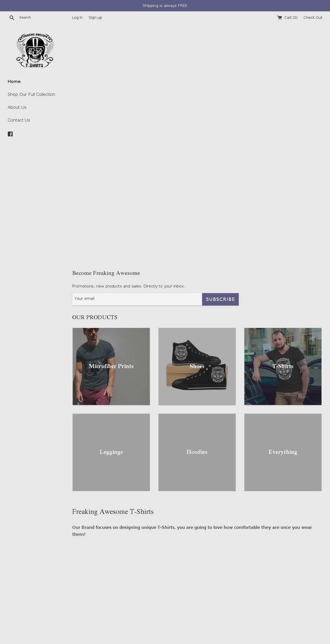Open the Hoodies collection tile
Image resolution: width=330 pixels, height=644 pixels.
(x=197, y=452)
